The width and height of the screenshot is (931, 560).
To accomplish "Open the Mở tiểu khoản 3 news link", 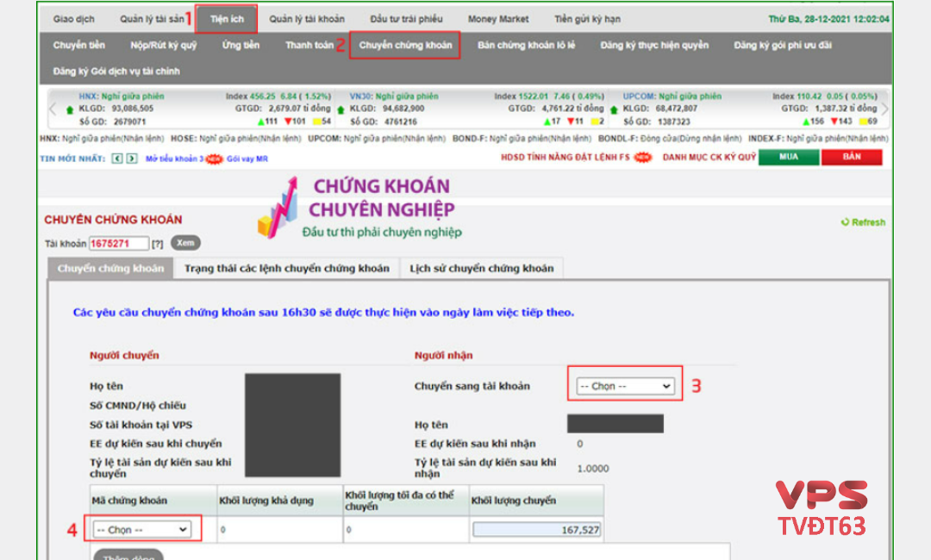I will pos(174,159).
